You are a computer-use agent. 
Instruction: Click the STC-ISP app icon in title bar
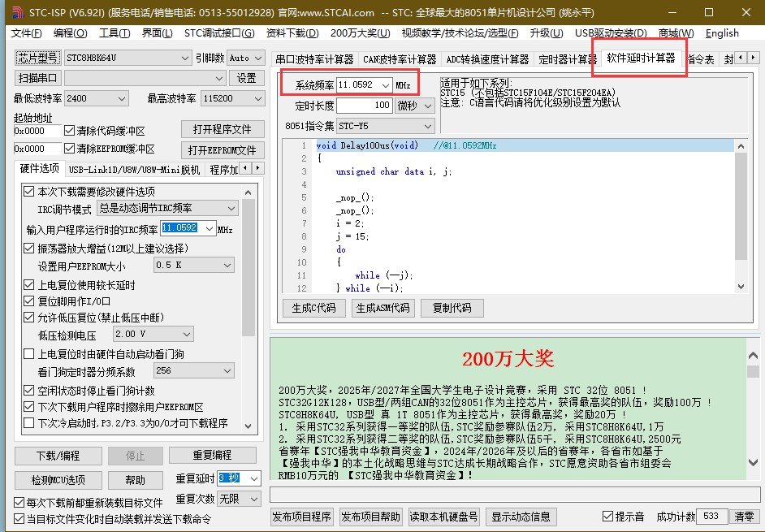18,11
